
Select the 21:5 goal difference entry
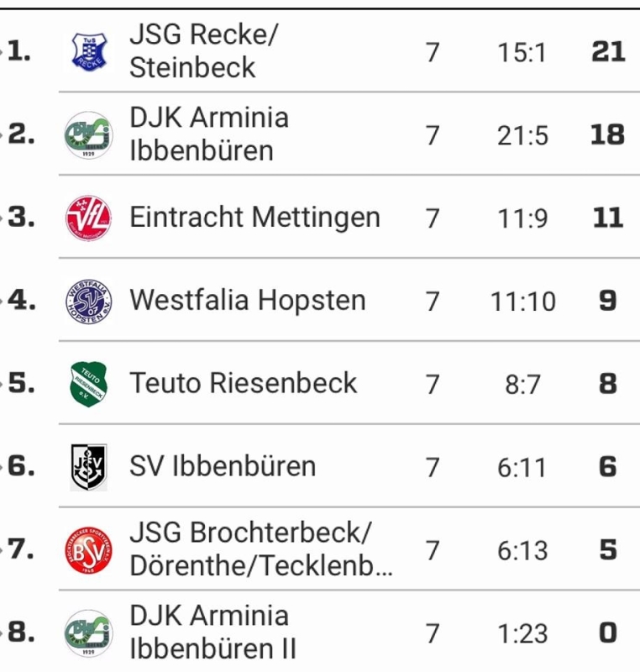click(x=522, y=136)
